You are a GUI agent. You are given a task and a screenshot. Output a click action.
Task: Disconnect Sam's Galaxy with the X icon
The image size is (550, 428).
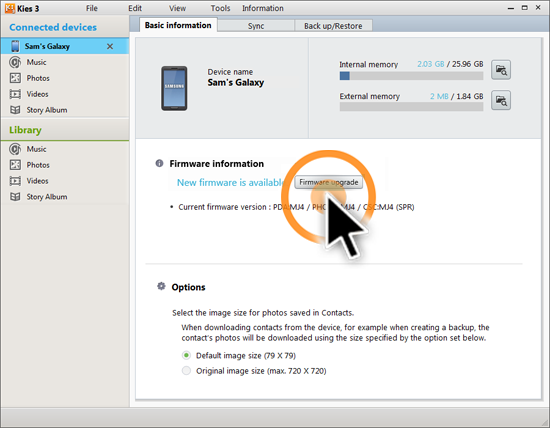pyautogui.click(x=110, y=46)
